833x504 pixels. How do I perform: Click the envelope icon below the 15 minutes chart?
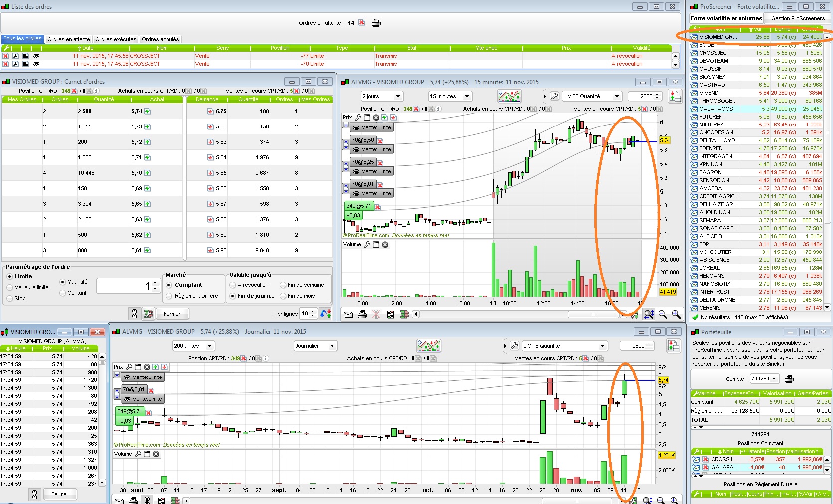pyautogui.click(x=348, y=314)
